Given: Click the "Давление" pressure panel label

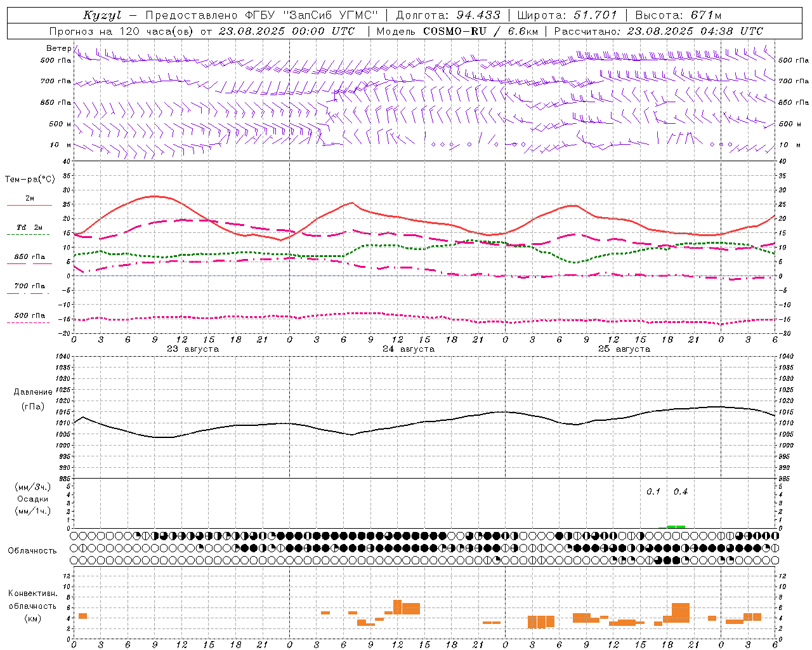Looking at the screenshot, I should click(33, 392).
